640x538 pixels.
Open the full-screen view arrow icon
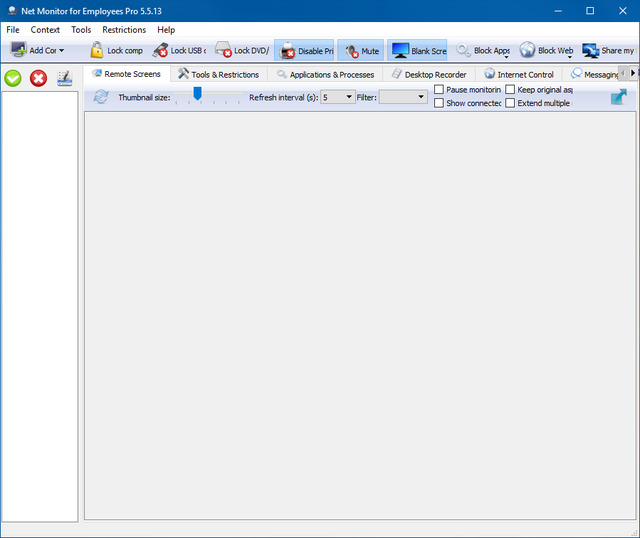[619, 97]
